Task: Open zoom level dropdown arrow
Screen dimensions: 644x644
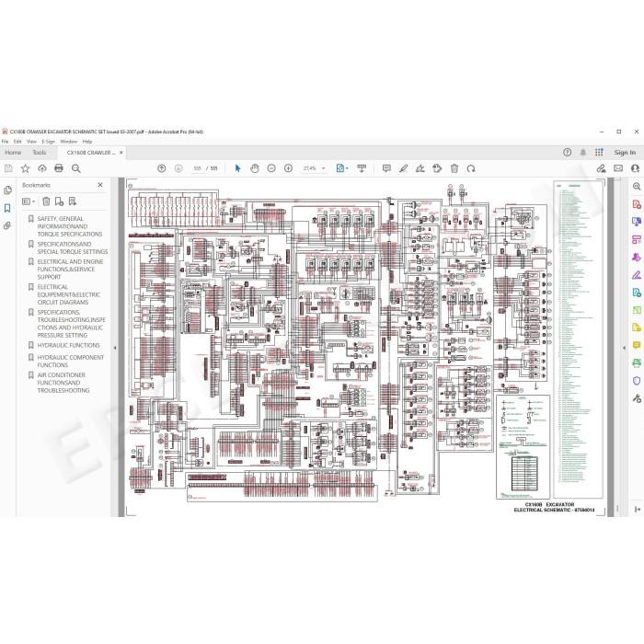Action: point(323,168)
